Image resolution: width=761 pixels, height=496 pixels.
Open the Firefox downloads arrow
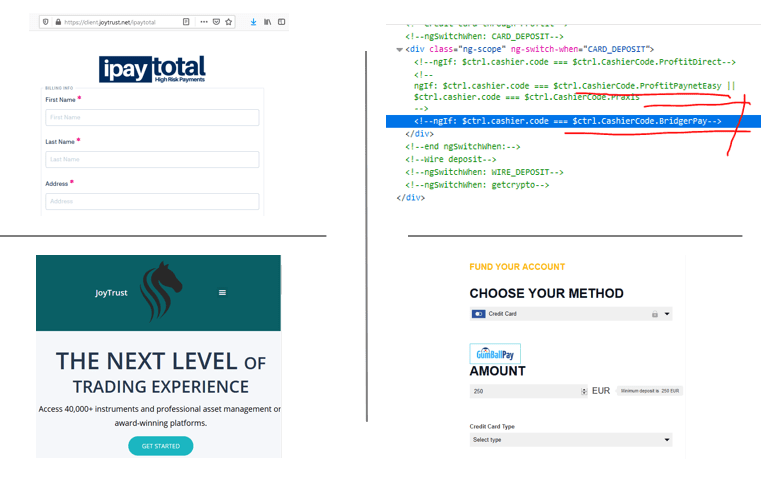(253, 21)
